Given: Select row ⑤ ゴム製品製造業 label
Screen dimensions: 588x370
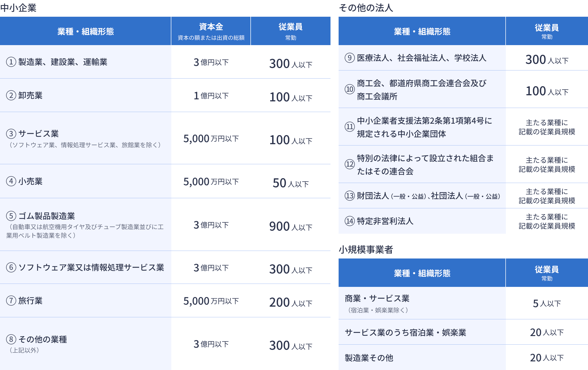Looking at the screenshot, I should tap(41, 216).
